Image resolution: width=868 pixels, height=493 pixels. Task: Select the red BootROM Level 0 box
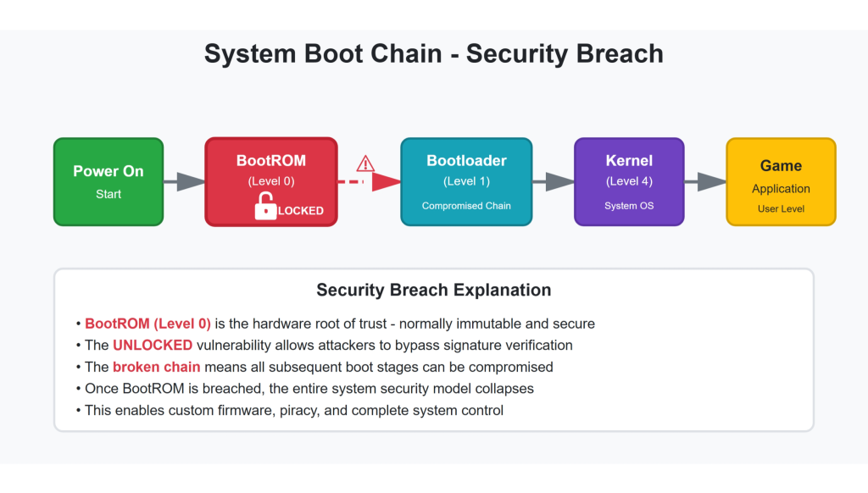(271, 169)
